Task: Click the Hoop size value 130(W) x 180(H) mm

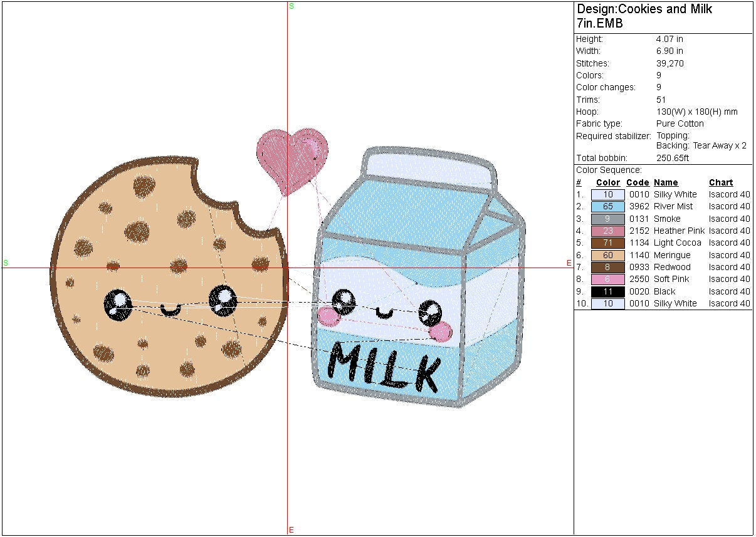Action: coord(696,112)
